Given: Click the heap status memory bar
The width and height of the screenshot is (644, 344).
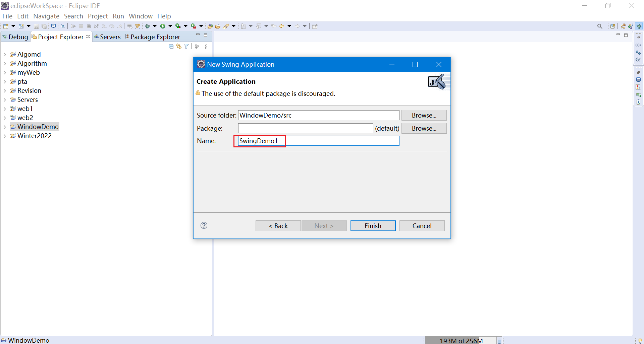Looking at the screenshot, I should coord(461,341).
